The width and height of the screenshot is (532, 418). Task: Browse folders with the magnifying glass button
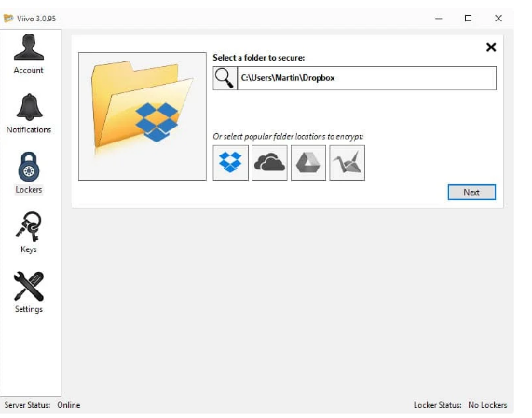point(225,78)
